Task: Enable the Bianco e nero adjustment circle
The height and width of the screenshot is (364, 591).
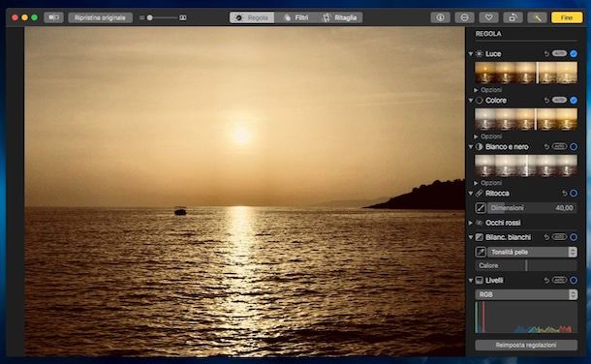Action: click(574, 147)
